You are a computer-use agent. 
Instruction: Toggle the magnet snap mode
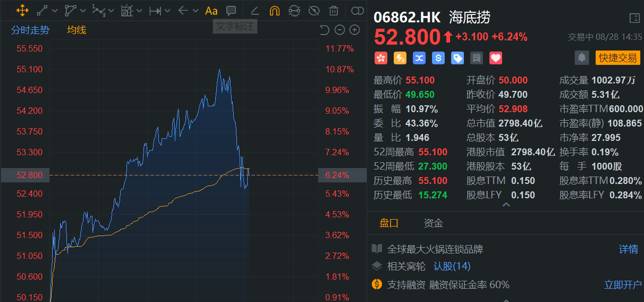coord(274,10)
